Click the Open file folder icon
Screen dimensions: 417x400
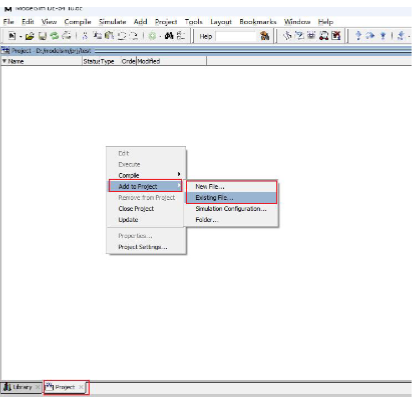point(30,36)
